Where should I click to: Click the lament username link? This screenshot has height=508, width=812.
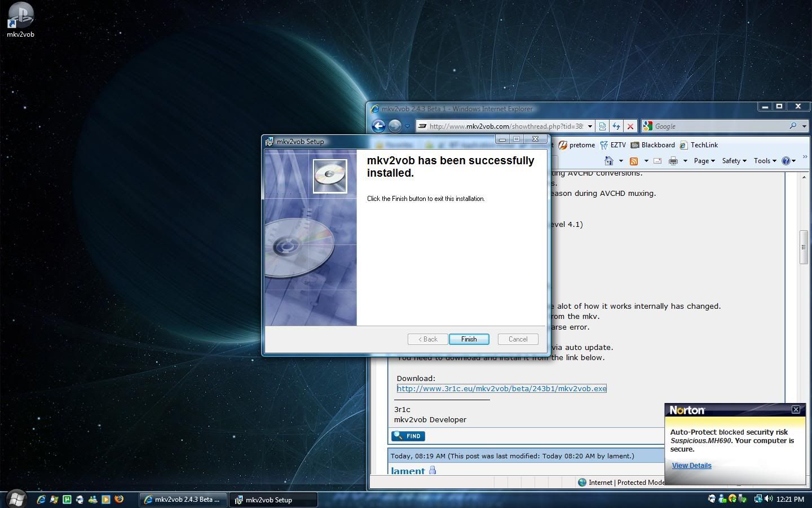pyautogui.click(x=408, y=470)
